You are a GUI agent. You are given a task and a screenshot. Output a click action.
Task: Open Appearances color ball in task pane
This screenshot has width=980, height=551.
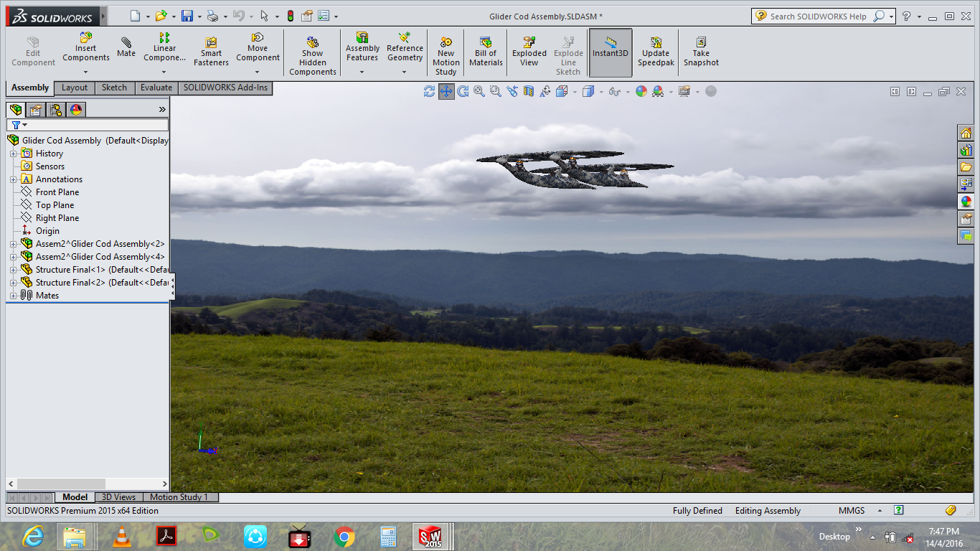(x=966, y=202)
